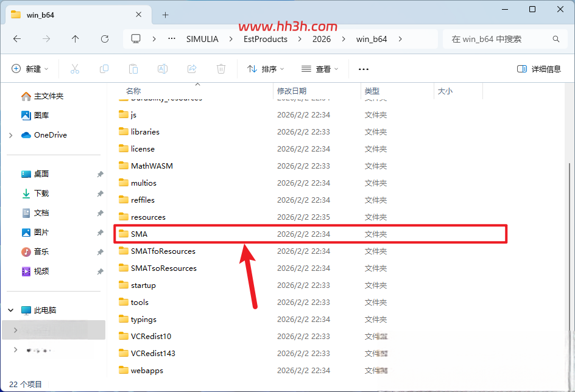This screenshot has height=392, width=575.
Task: Open the See more toolbar options
Action: point(364,69)
